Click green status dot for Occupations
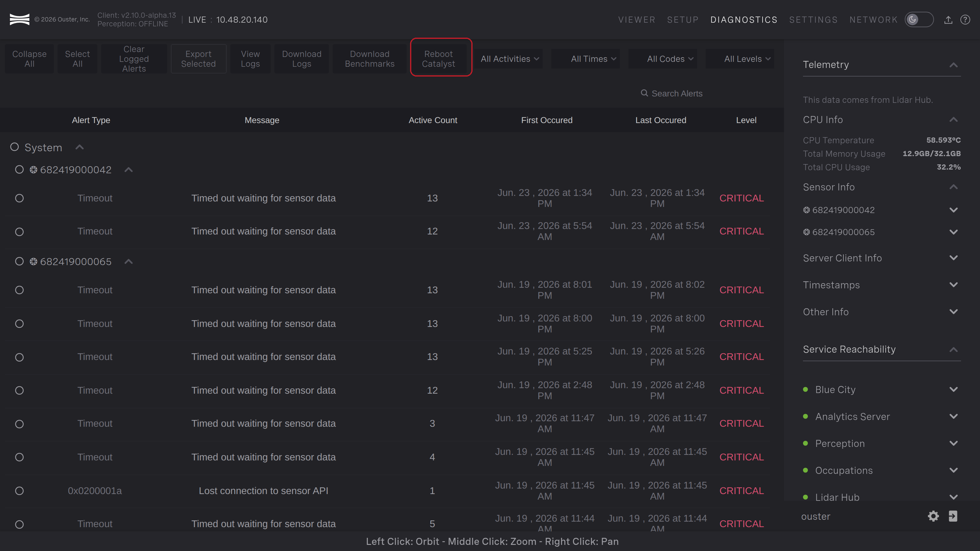The height and width of the screenshot is (551, 980). pos(805,470)
